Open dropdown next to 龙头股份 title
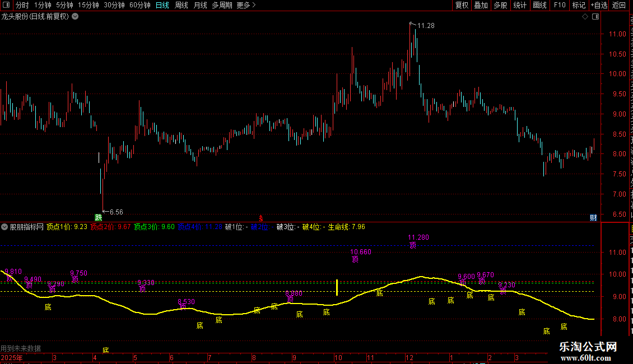 pyautogui.click(x=75, y=17)
